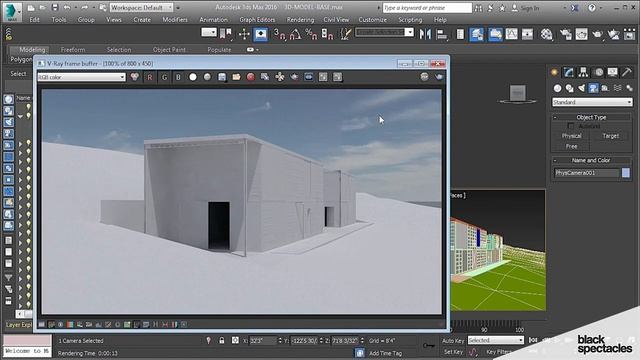
Task: Click the keyword search field in title bar
Action: pos(427,8)
